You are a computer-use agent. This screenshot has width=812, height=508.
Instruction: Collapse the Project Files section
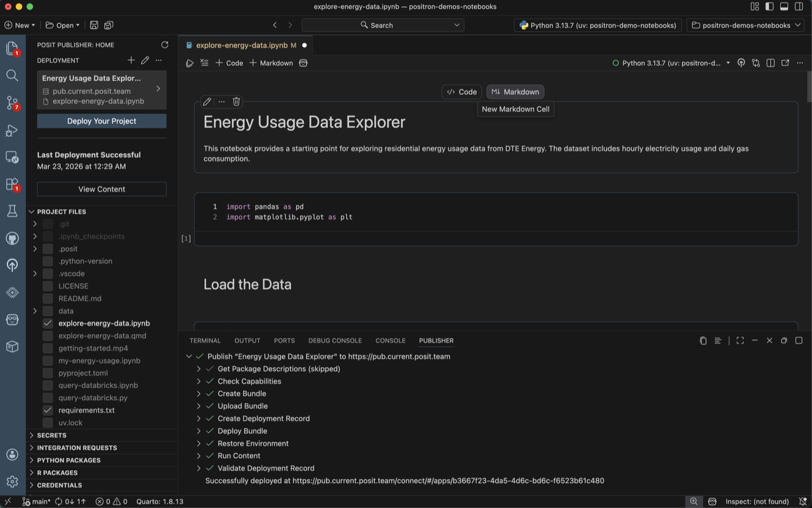[102, 212]
